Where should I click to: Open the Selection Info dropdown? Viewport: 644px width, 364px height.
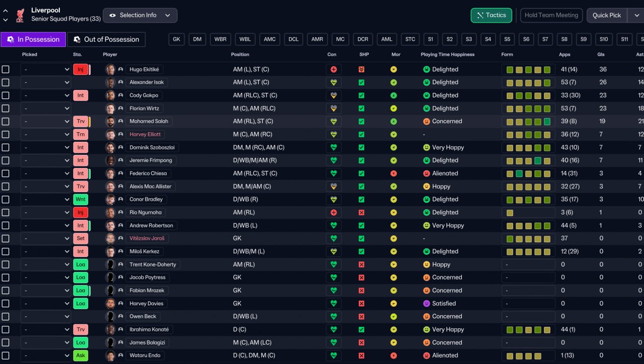pyautogui.click(x=140, y=15)
